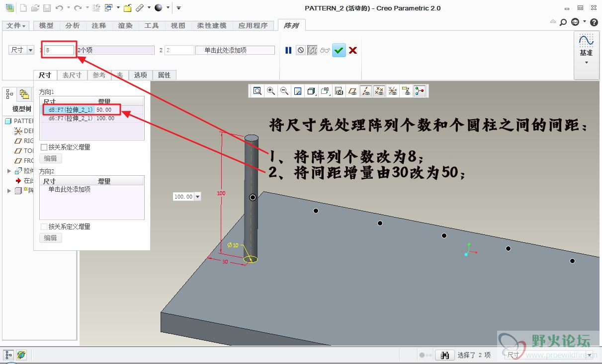The width and height of the screenshot is (602, 364).
Task: Open the quick access toolbar customize arrow
Action: 179,8
